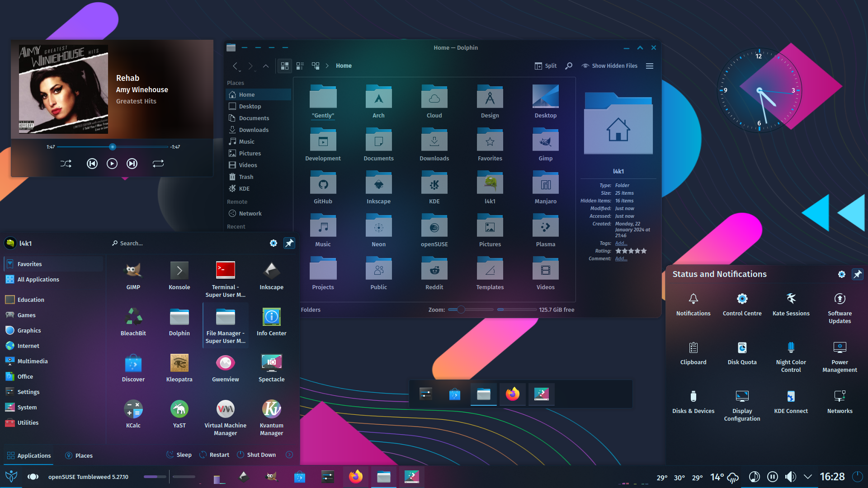Expand hidden system tray icons arrow

808,477
